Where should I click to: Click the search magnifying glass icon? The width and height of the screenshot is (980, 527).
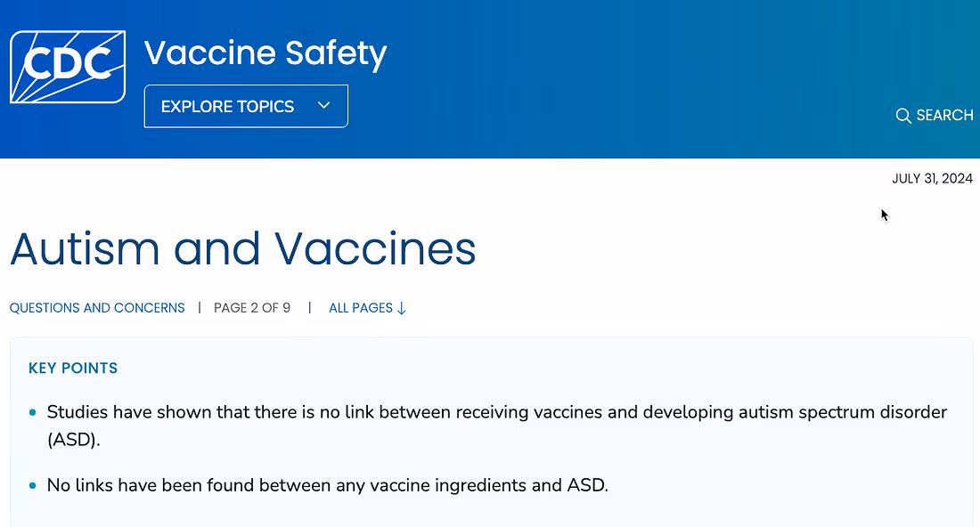[902, 116]
